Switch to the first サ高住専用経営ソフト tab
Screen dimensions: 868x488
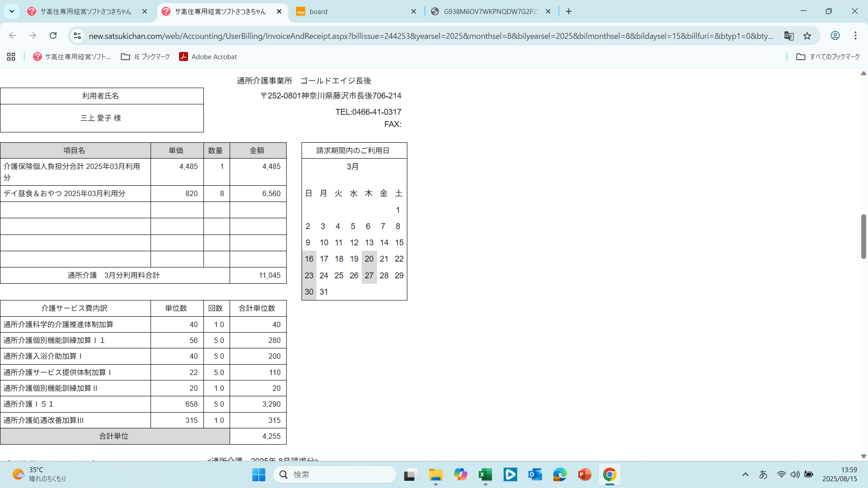coord(86,11)
